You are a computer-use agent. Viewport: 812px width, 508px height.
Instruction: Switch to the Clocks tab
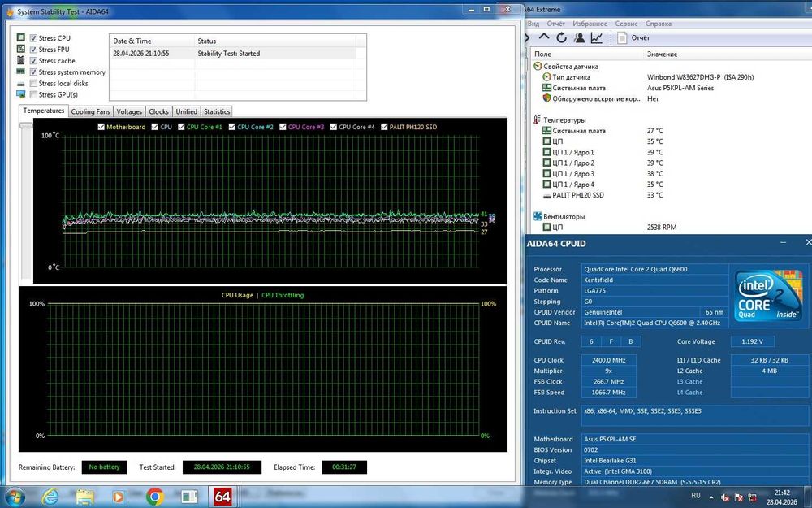pos(158,111)
